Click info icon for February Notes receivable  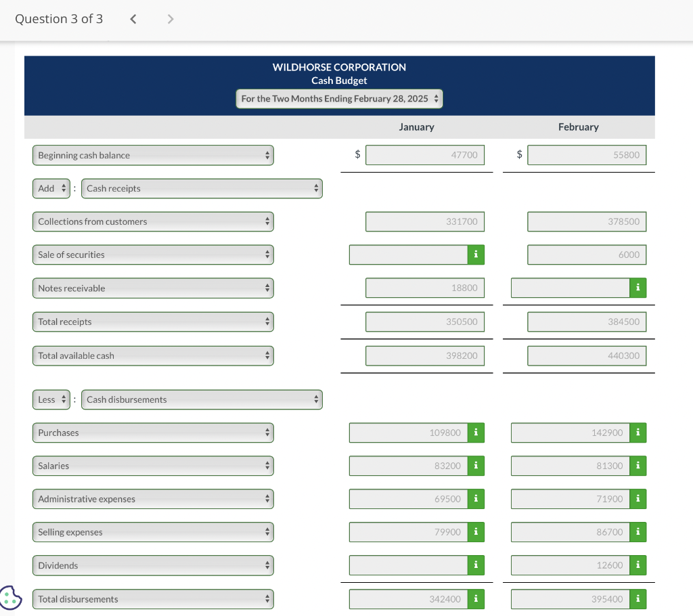point(638,288)
